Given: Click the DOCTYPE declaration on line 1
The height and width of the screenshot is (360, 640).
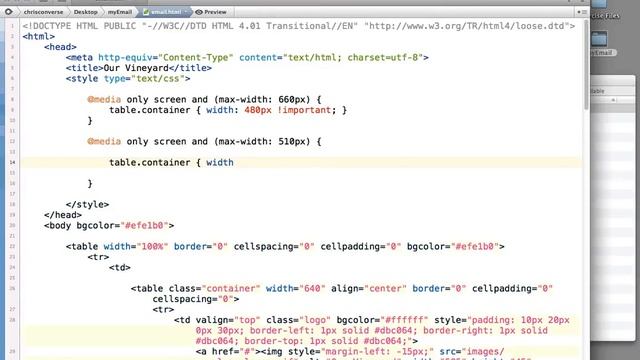Looking at the screenshot, I should point(298,26).
